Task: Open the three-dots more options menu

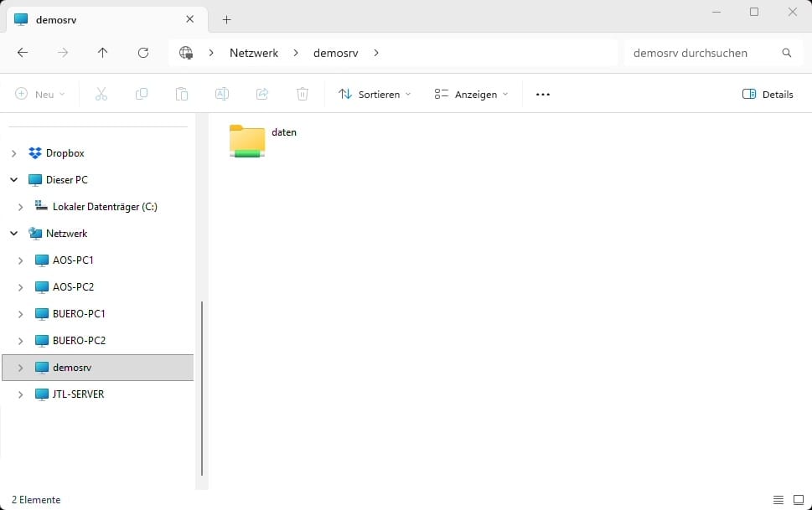Action: pos(543,95)
